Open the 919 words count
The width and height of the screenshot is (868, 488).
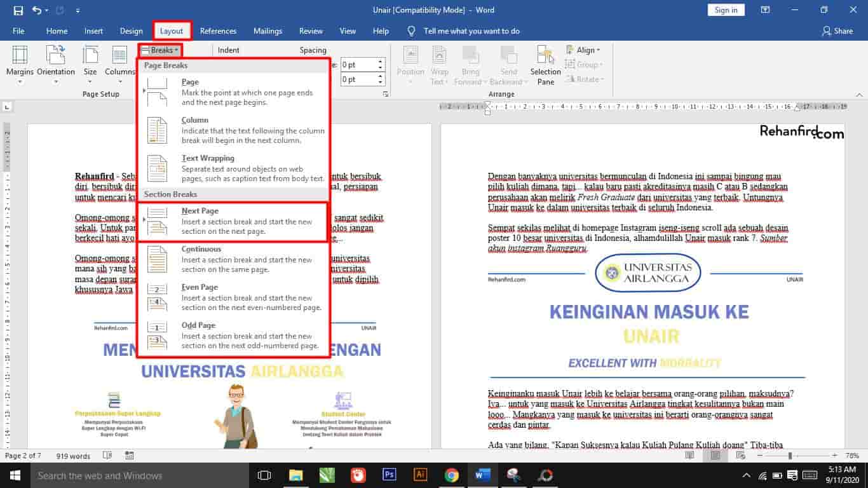73,456
